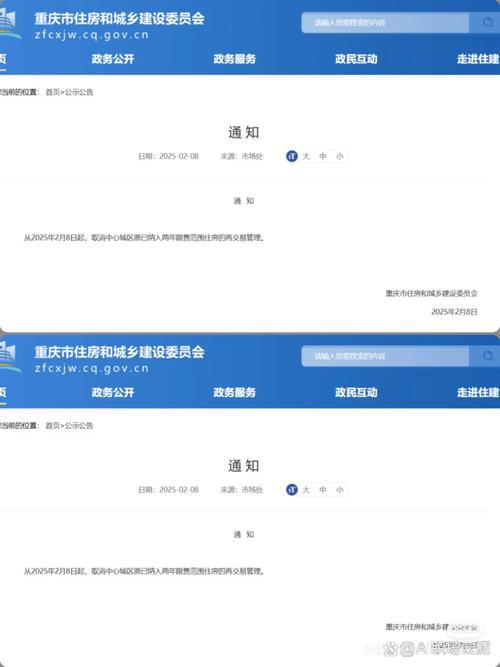Viewport: 500px width, 667px height.
Task: Click 重庆市住房和城乡建设委员会 site title in upper page
Action: click(120, 19)
